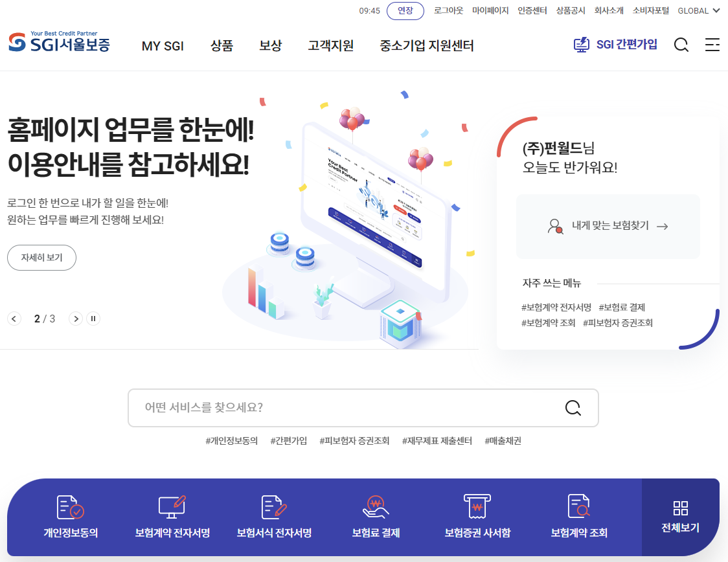The width and height of the screenshot is (728, 562).
Task: Select the #재무제표 제출센터 hashtag link
Action: tap(437, 441)
